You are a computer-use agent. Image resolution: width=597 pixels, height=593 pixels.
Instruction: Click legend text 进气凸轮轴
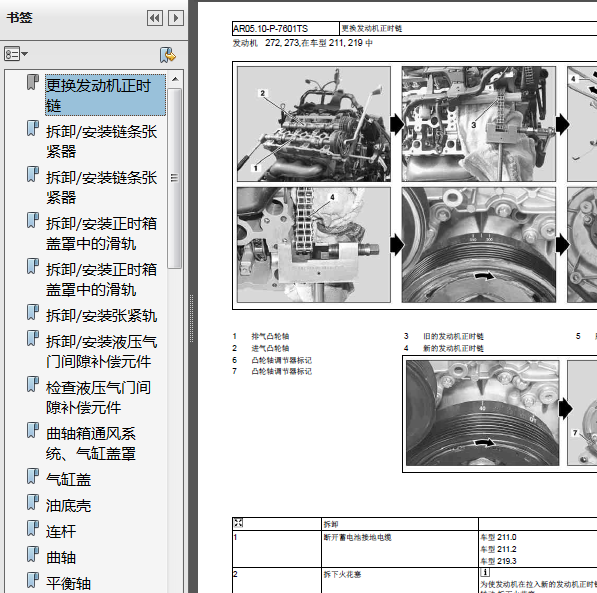270,348
